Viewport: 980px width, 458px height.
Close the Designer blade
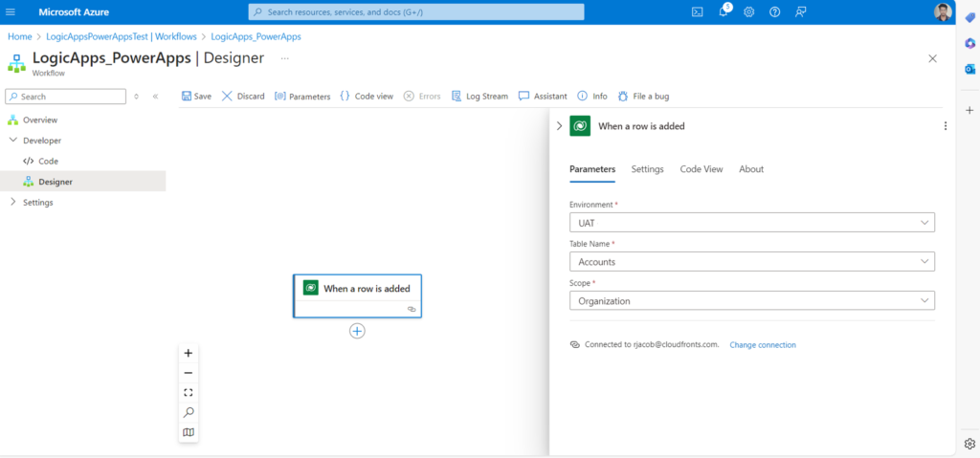click(932, 58)
